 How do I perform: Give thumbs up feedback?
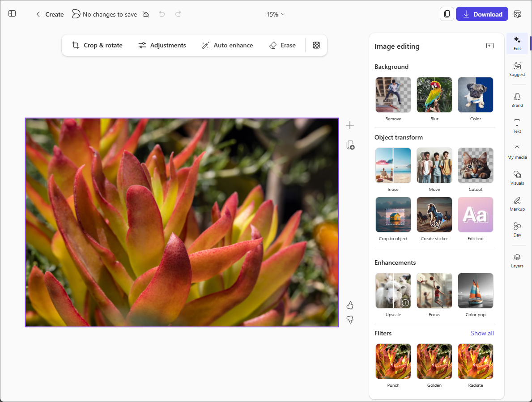pos(350,305)
